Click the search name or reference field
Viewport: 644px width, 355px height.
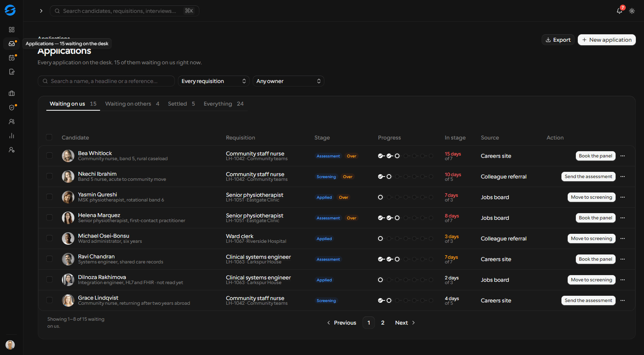pos(106,81)
